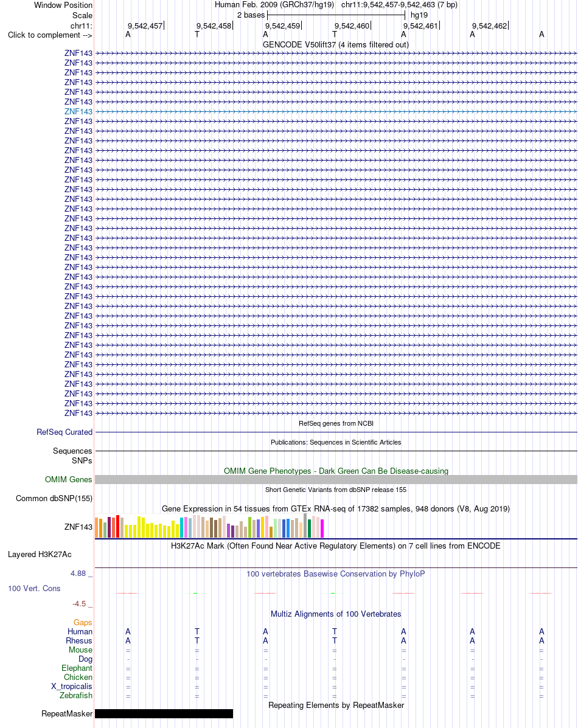The height and width of the screenshot is (728, 578).
Task: Open 'Short Genetic Variants from dbSNP release 155' title
Action: tap(336, 490)
